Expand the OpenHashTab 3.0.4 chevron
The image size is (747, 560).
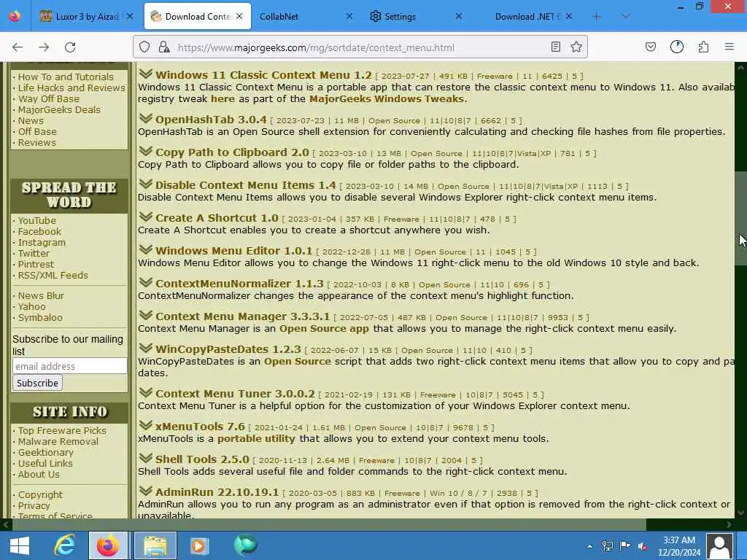(x=146, y=119)
